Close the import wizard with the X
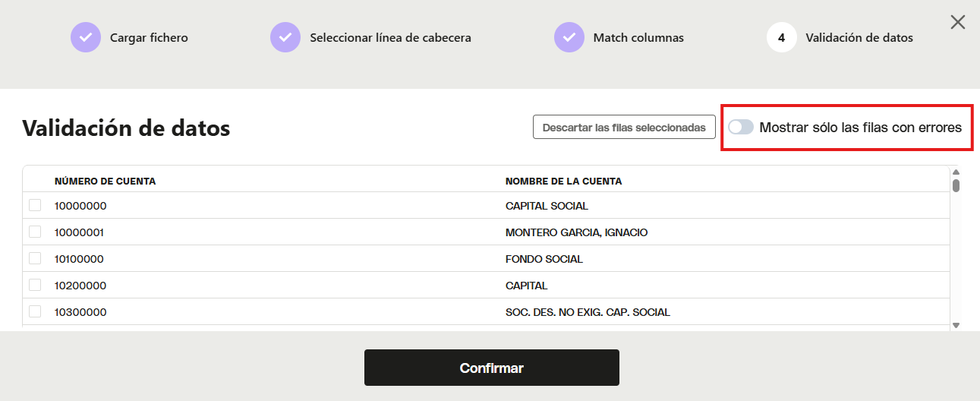Image resolution: width=980 pixels, height=401 pixels. pos(958,22)
